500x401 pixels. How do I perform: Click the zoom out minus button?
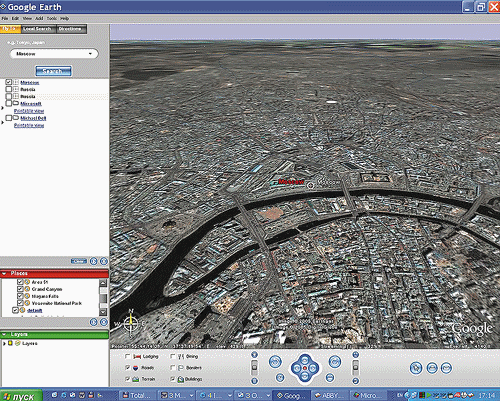254,381
